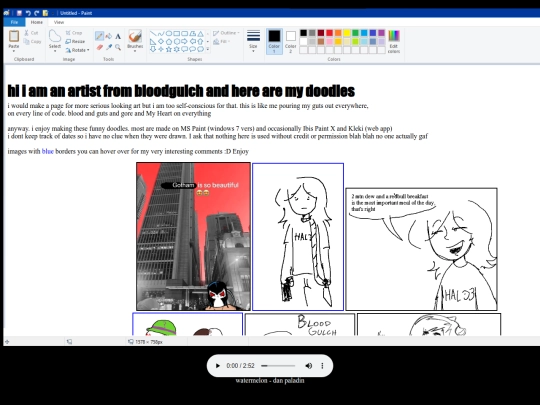540x405 pixels.
Task: Choose Color 1 selector
Action: point(274,41)
